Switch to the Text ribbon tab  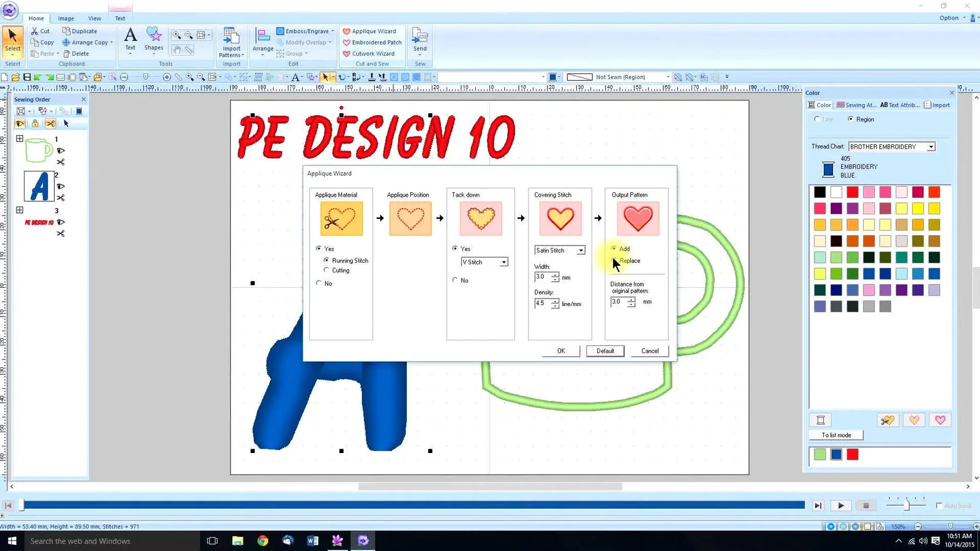click(x=120, y=18)
